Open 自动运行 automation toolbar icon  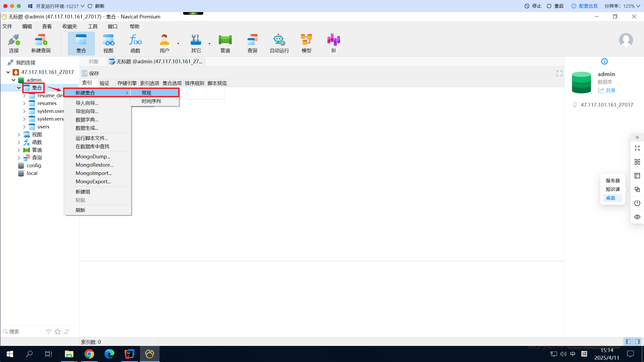tap(279, 43)
